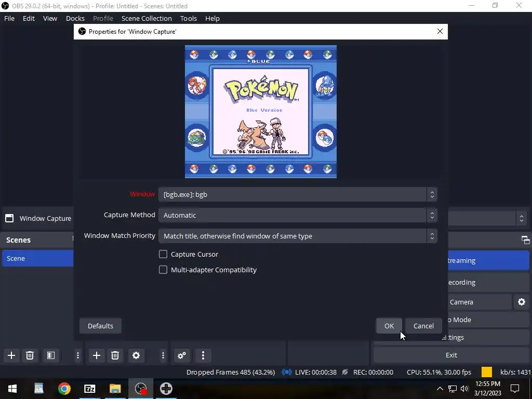532x399 pixels.
Task: Open Windows notification center
Action: [x=515, y=389]
